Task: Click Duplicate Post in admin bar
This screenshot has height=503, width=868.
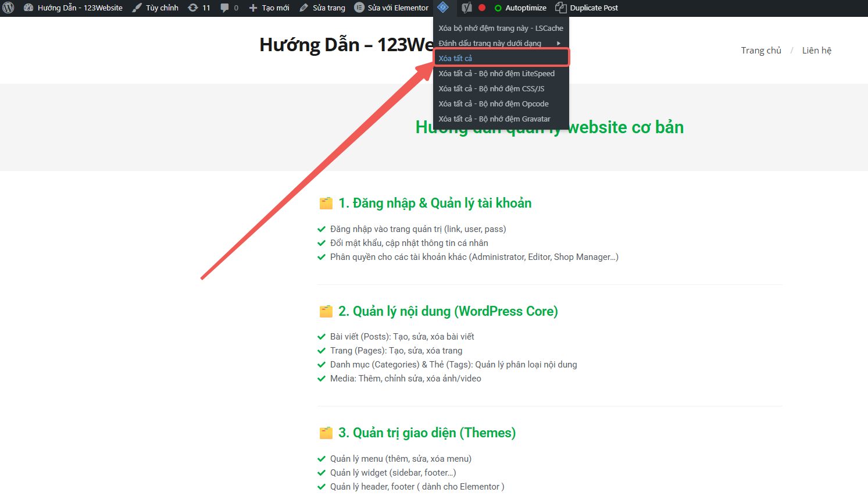Action: click(587, 8)
